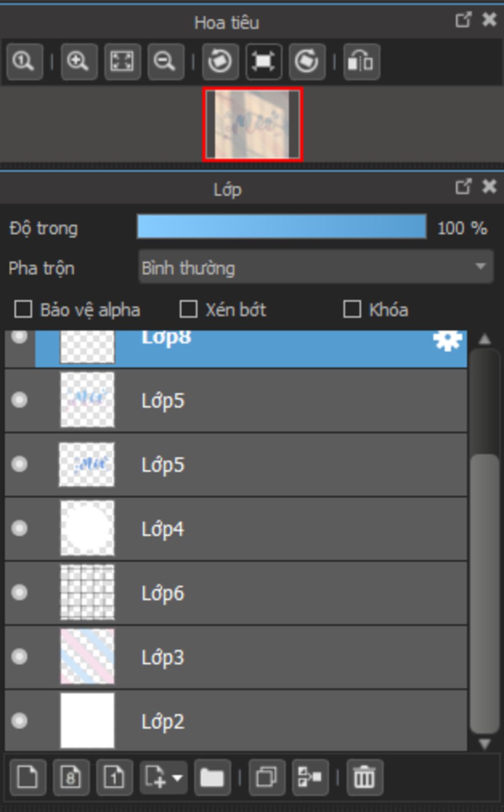
Task: Fit canvas to window in navigator
Action: point(122,62)
